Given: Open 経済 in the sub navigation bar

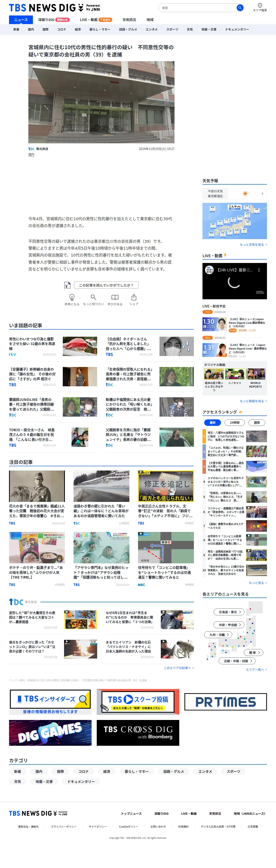Looking at the screenshot, I should point(78,29).
